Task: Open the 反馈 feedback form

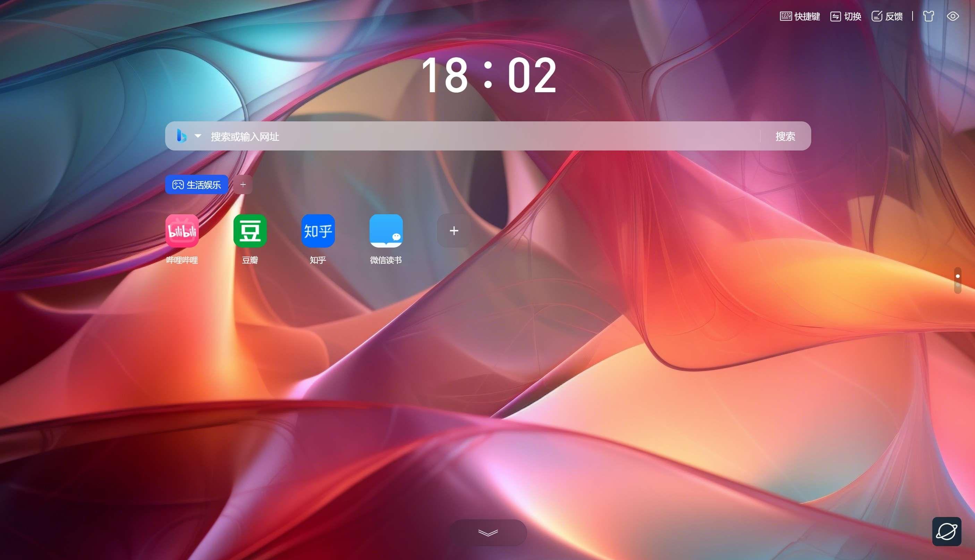Action: pyautogui.click(x=887, y=16)
